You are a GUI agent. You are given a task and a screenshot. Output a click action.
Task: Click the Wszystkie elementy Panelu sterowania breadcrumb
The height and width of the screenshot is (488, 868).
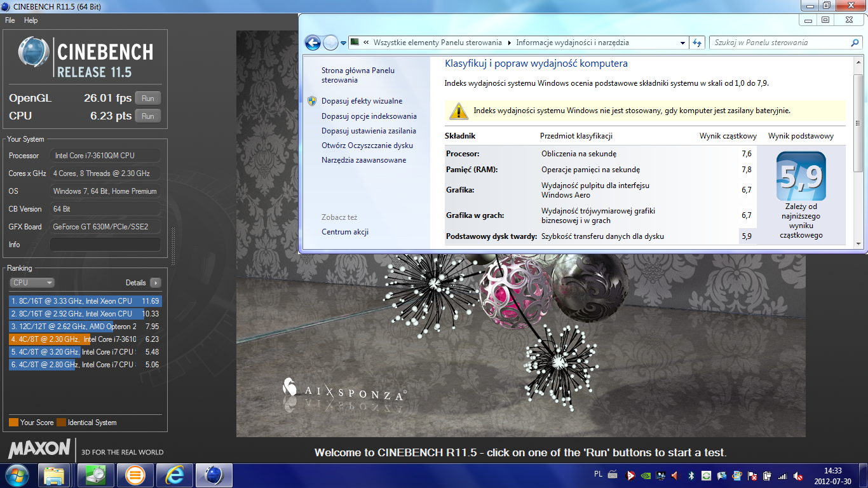coord(438,43)
